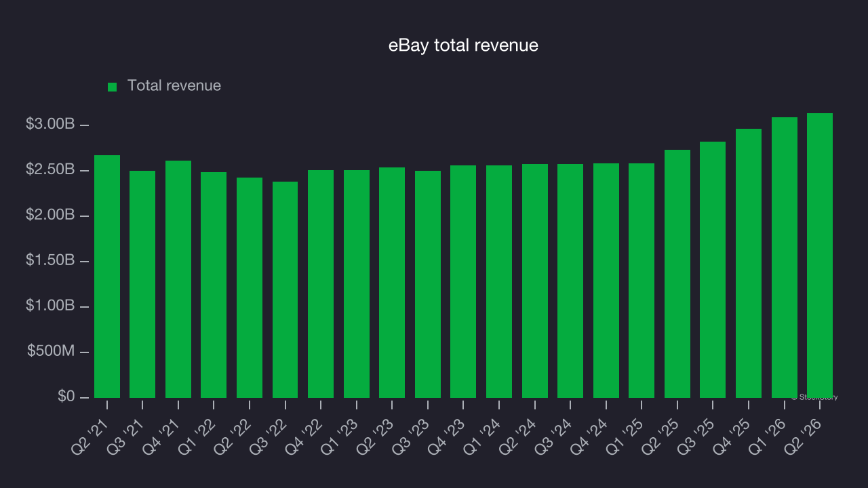
Task: Click the green Total revenue legend swatch
Action: [x=113, y=87]
